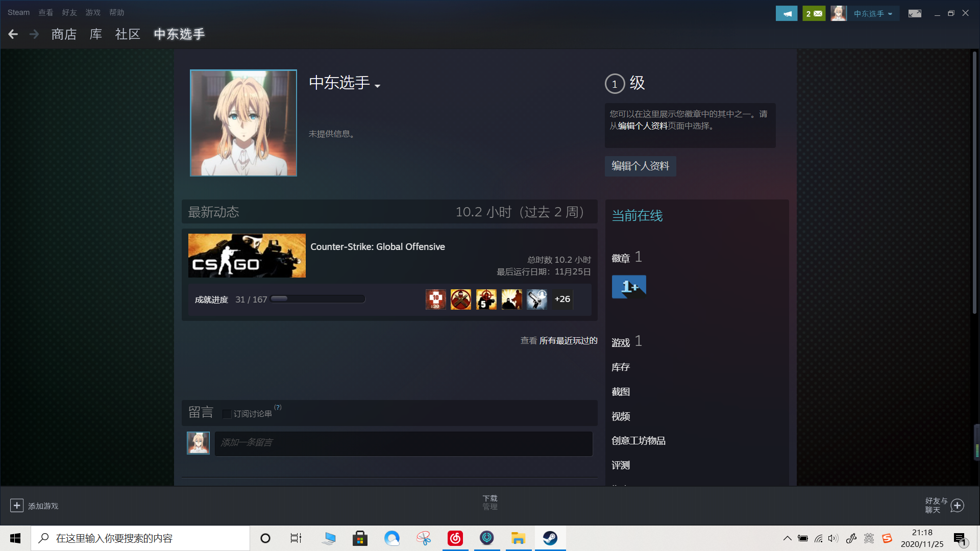980x551 pixels.
Task: Open the Windows Start menu
Action: [15, 538]
